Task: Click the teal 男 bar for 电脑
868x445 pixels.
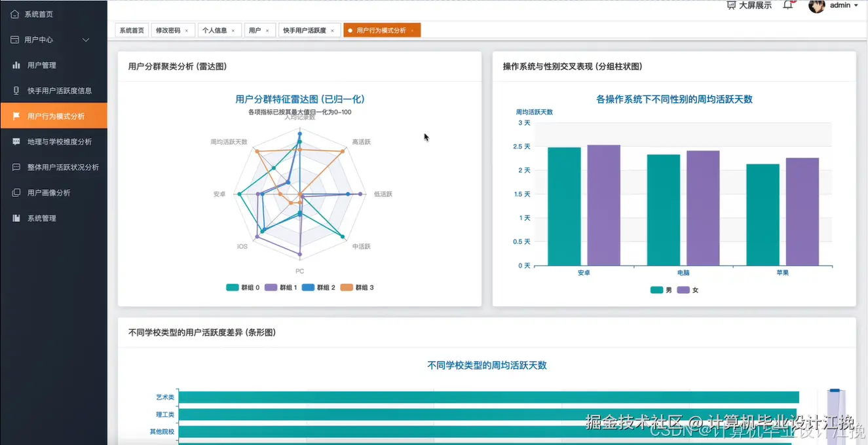Action: [x=664, y=210]
